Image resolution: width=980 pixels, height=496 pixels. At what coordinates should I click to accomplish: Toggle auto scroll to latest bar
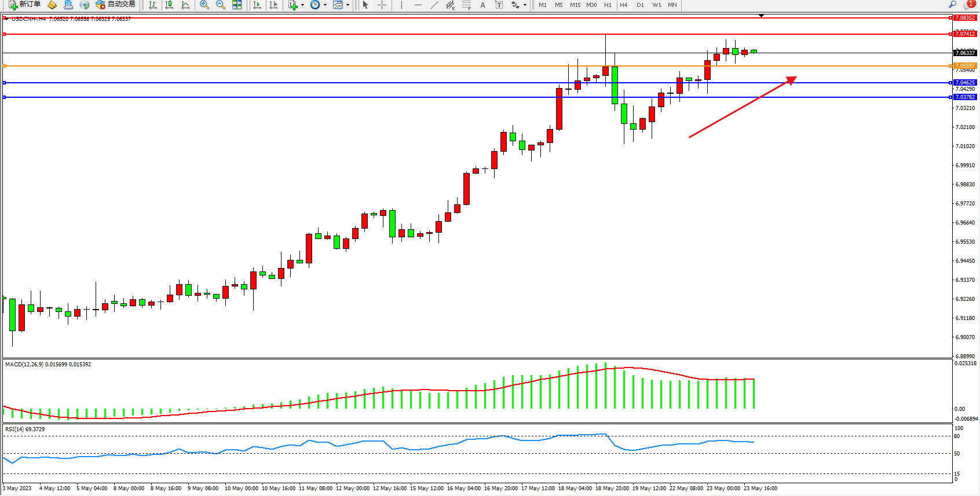click(x=257, y=5)
